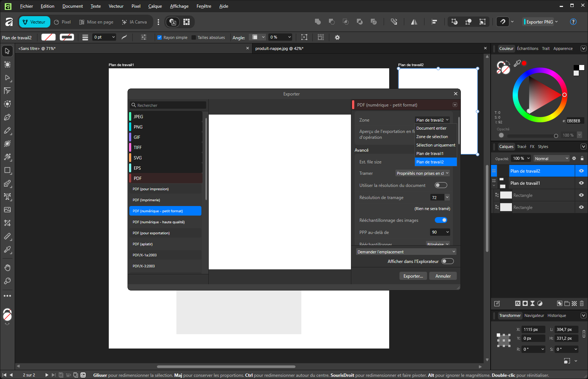Open the Exporter PNG dropdown arrow

click(x=556, y=22)
